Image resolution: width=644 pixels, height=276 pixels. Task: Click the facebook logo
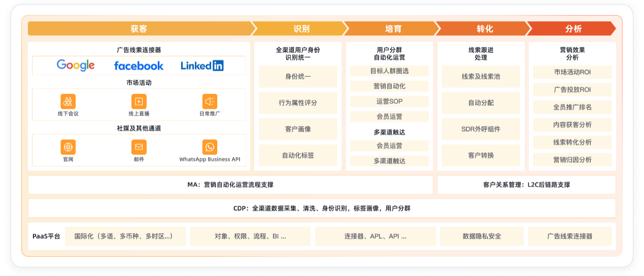pyautogui.click(x=139, y=66)
